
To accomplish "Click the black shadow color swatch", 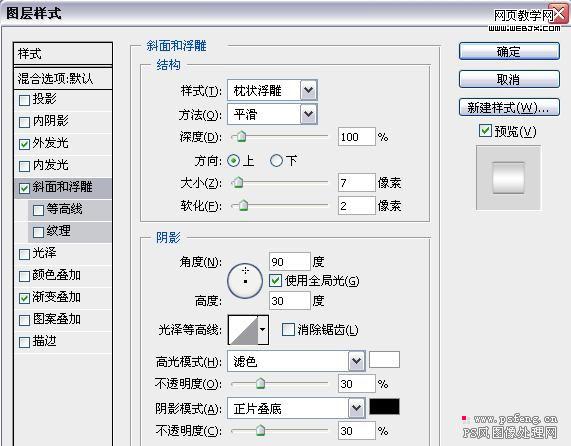I will coord(385,406).
